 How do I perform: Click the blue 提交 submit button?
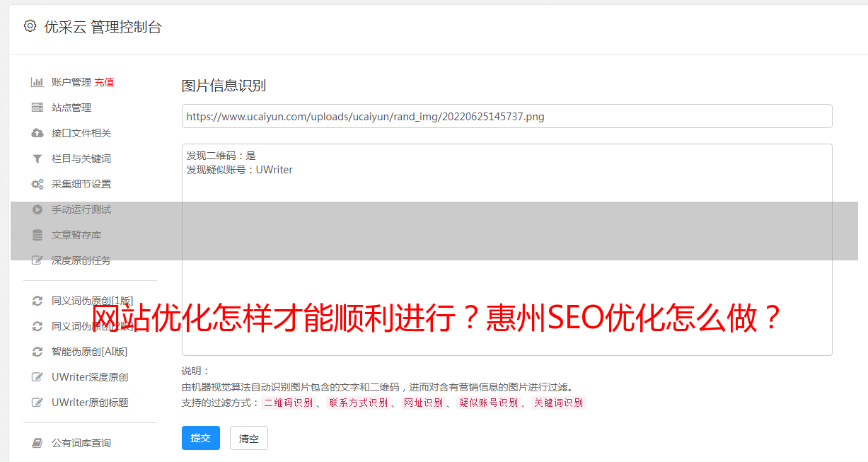(x=201, y=438)
